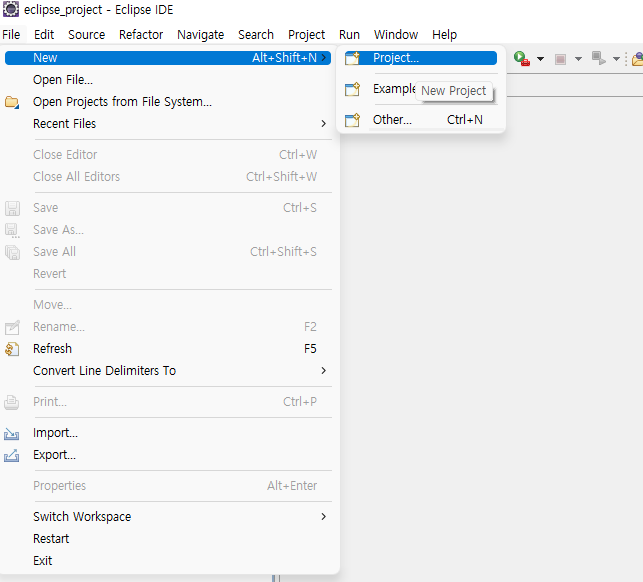Open the dropdown arrow next to stop button
Viewport: 643px width, 582px height.
click(x=578, y=59)
